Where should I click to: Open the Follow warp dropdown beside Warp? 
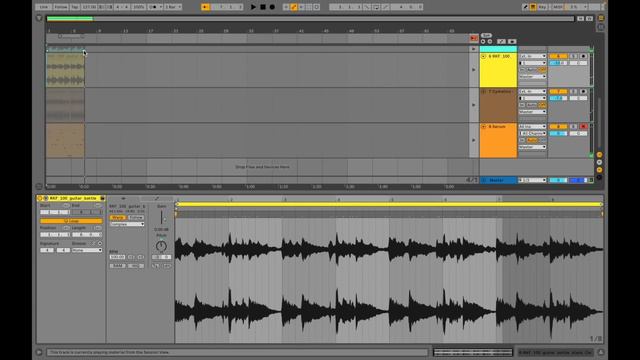136,218
